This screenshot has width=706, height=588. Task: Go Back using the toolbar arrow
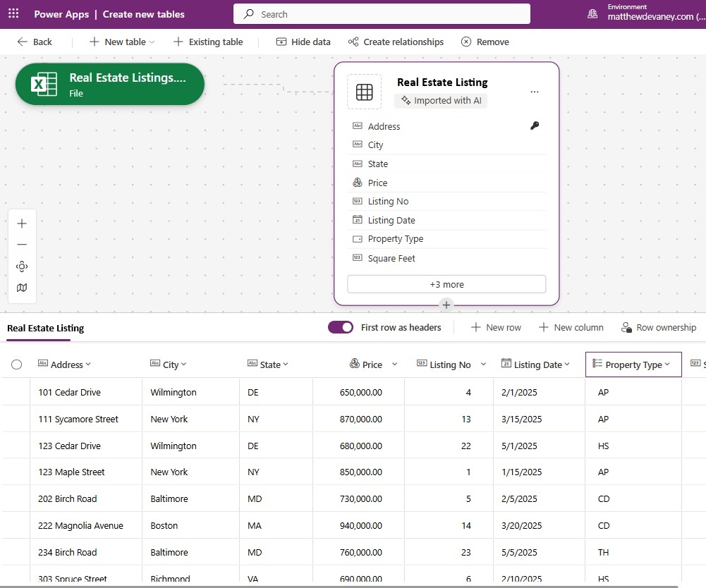(35, 42)
